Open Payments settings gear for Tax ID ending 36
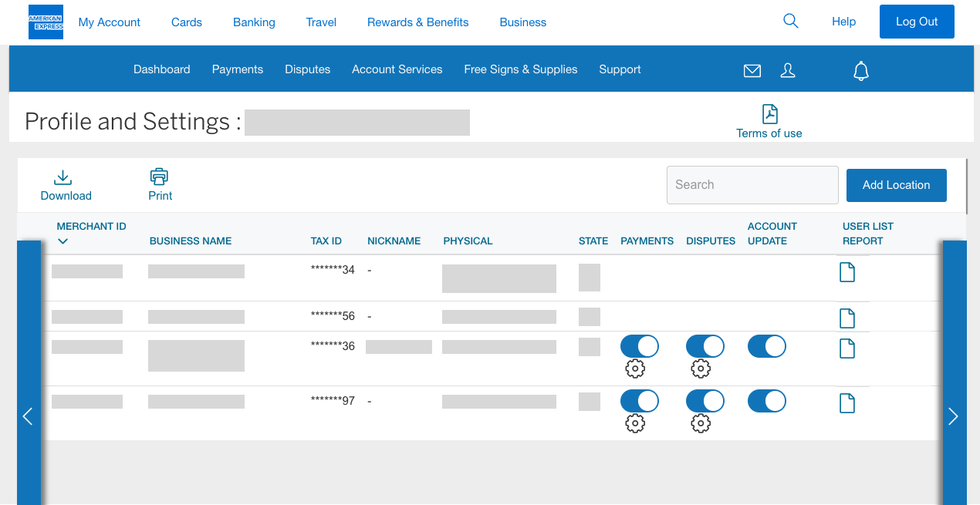The image size is (980, 505). pyautogui.click(x=635, y=369)
